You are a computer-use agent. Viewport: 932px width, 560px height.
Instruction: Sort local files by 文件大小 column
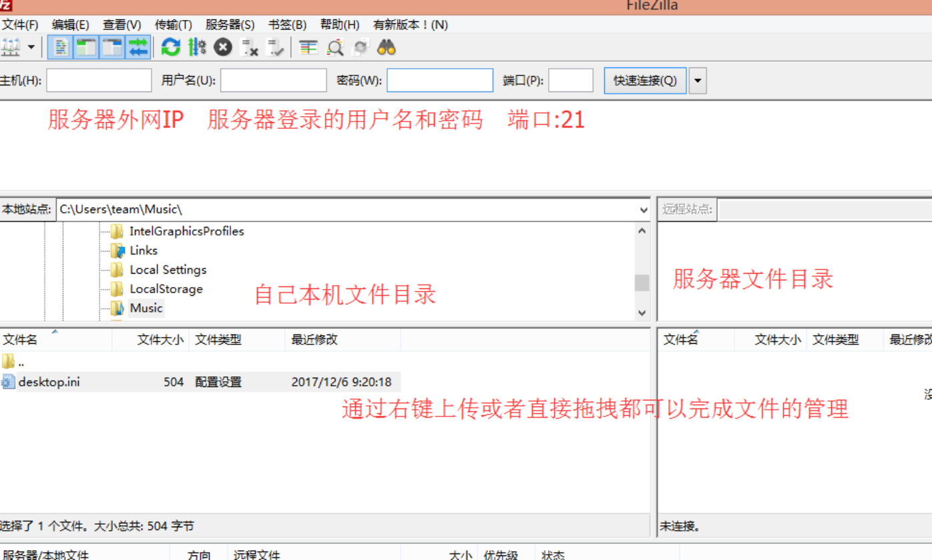point(151,340)
